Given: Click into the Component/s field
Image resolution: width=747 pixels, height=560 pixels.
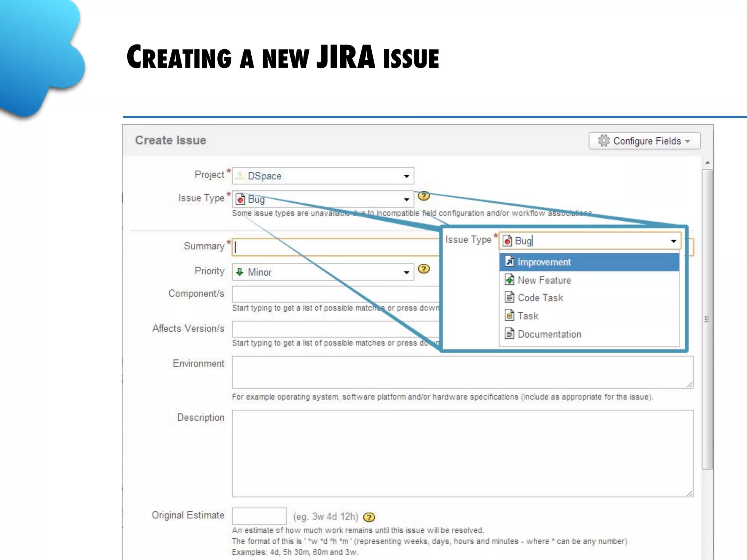Looking at the screenshot, I should [x=336, y=294].
